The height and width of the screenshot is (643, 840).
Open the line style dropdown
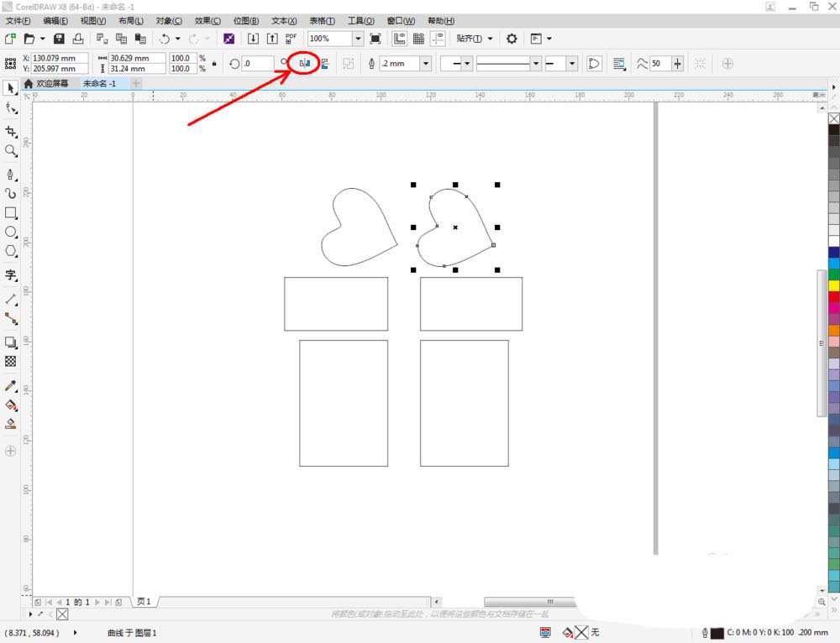pos(535,64)
